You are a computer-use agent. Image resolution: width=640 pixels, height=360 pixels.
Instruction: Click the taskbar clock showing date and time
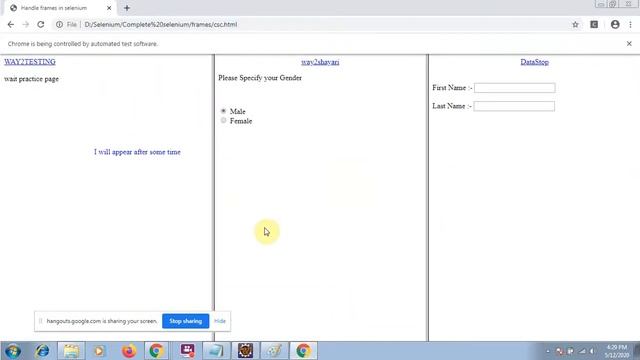tap(617, 351)
